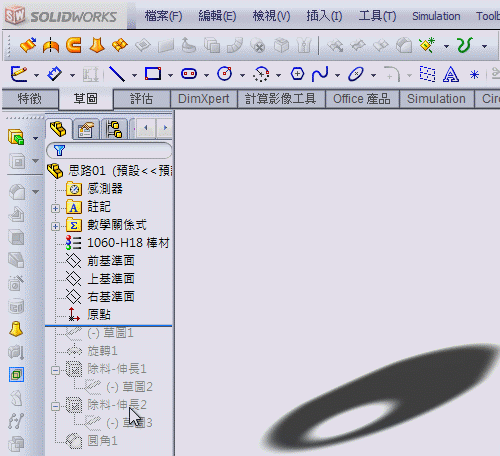The height and width of the screenshot is (456, 500).
Task: Open the Simulation menu
Action: tap(436, 16)
